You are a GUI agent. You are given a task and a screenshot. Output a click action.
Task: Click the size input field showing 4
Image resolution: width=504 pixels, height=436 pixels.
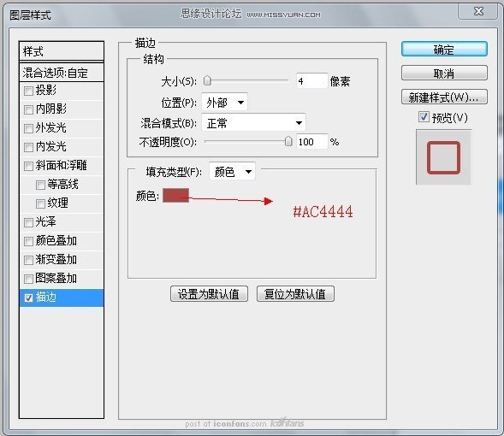pyautogui.click(x=311, y=81)
